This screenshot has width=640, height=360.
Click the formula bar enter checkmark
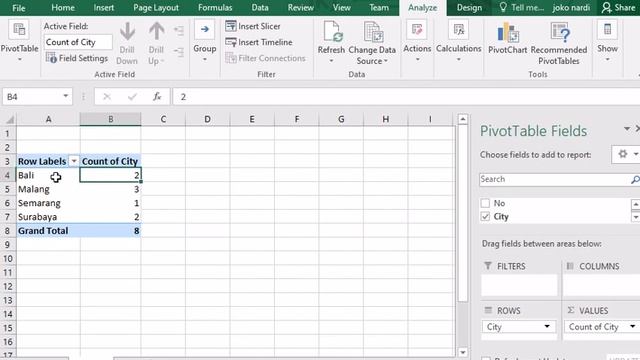132,97
